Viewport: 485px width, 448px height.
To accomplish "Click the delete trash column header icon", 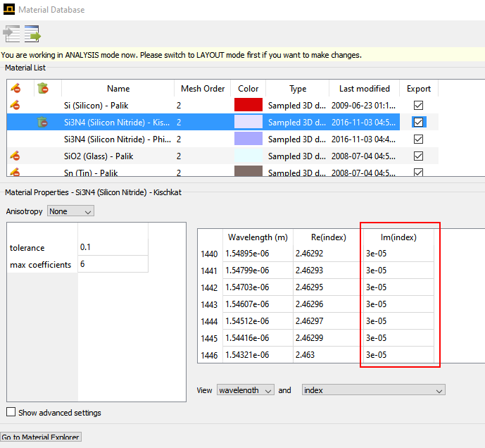I will click(43, 89).
